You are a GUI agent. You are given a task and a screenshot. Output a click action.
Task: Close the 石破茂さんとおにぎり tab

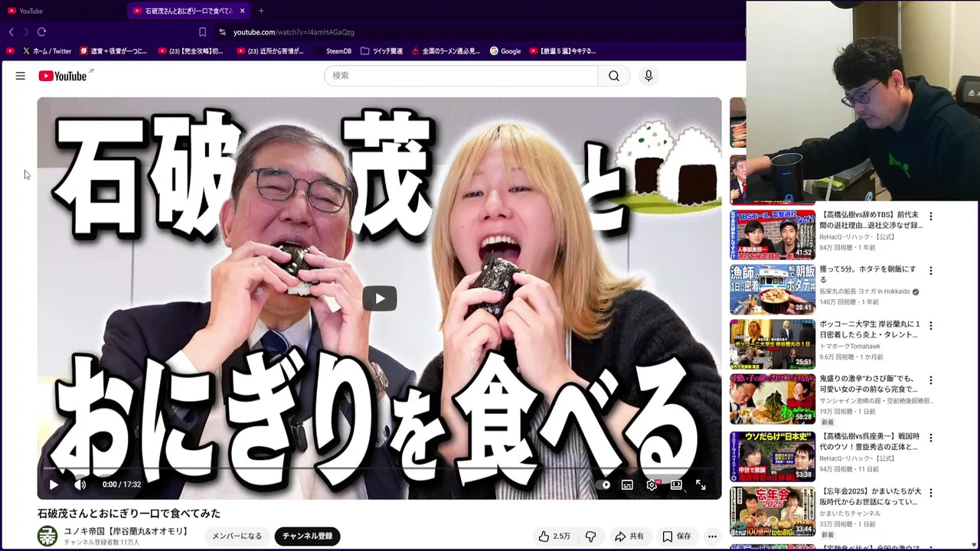243,11
